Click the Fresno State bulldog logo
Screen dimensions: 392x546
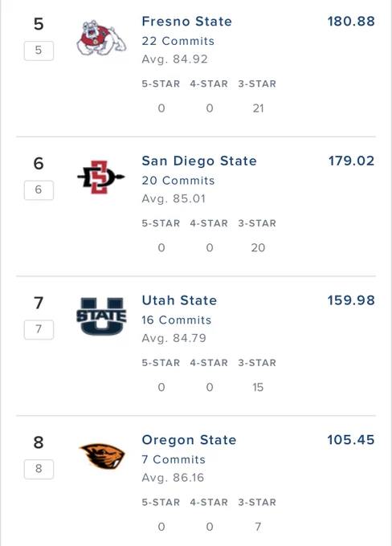coord(101,38)
